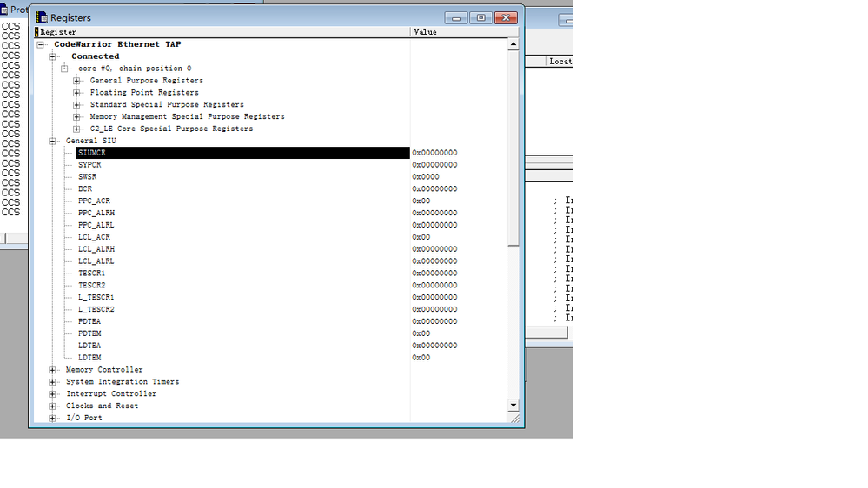Expand the I/O Port group
The height and width of the screenshot is (488, 868).
tap(53, 419)
